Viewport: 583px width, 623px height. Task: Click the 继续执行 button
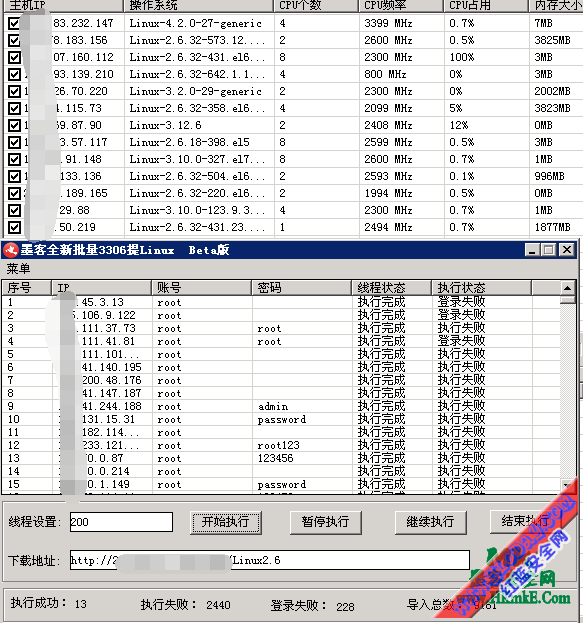tap(430, 522)
